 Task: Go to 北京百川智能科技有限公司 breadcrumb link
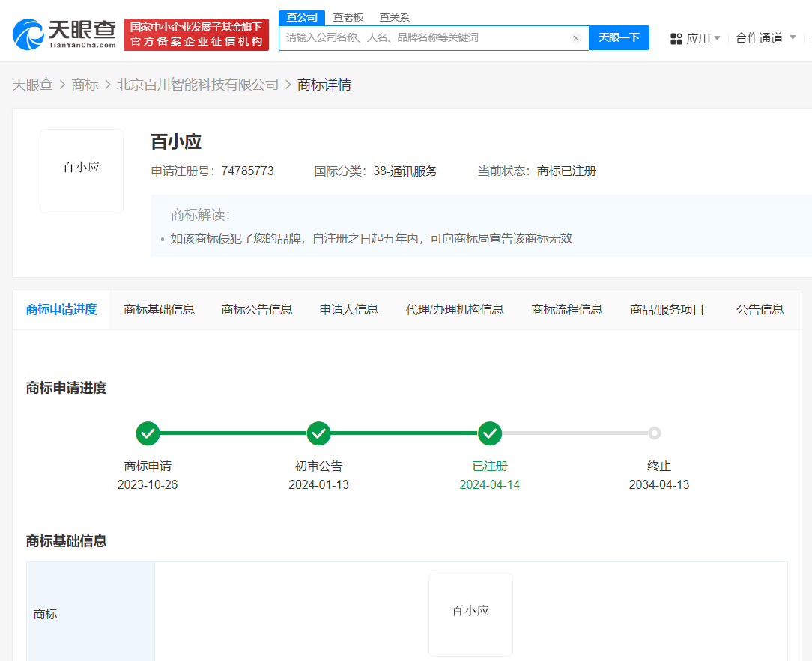pos(198,85)
